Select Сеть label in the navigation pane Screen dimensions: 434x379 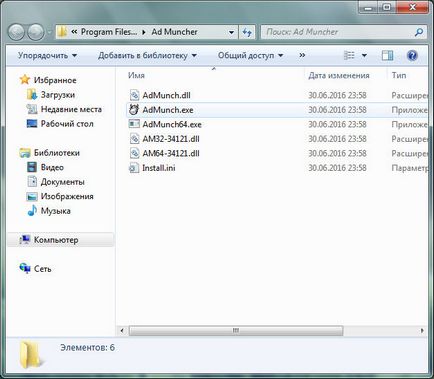[x=43, y=268]
